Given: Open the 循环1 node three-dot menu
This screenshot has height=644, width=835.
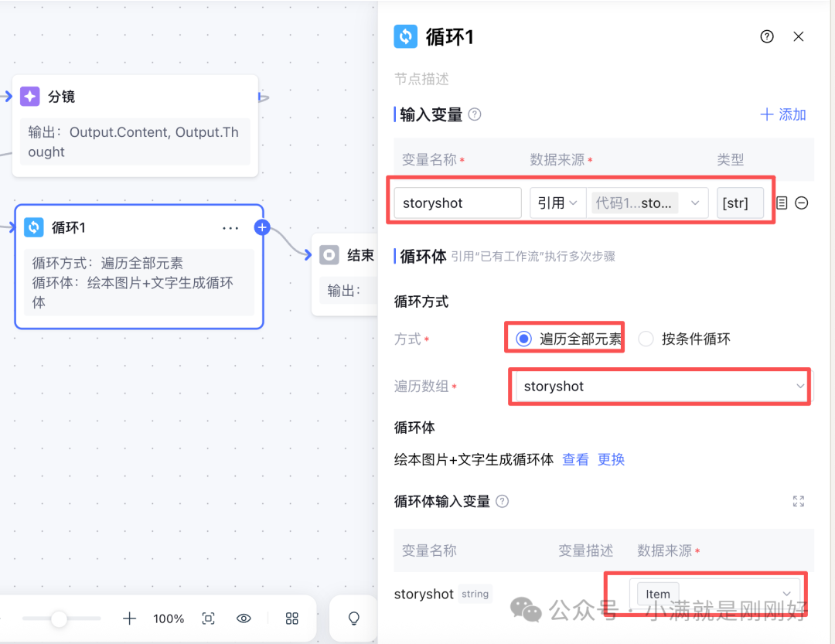Looking at the screenshot, I should 230,228.
